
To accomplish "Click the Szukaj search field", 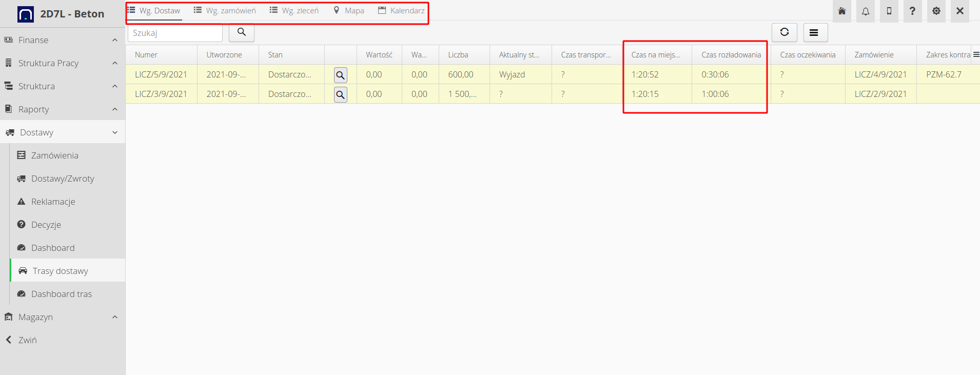I will tap(174, 33).
